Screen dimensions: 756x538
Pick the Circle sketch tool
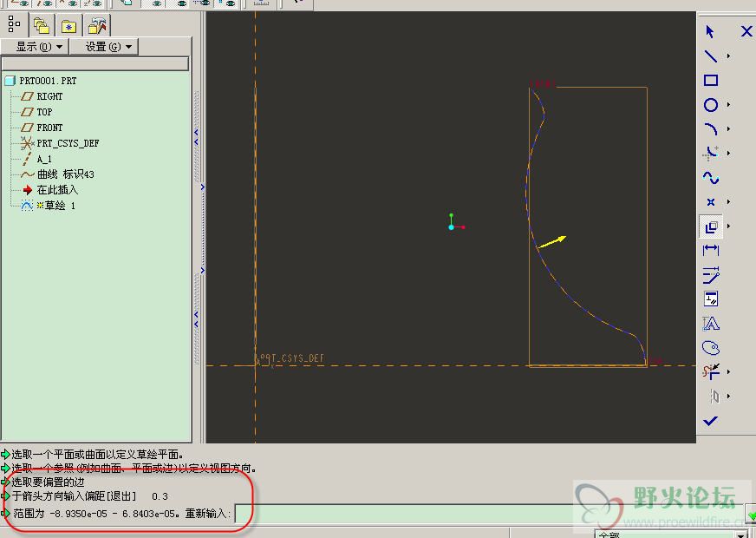tap(711, 105)
